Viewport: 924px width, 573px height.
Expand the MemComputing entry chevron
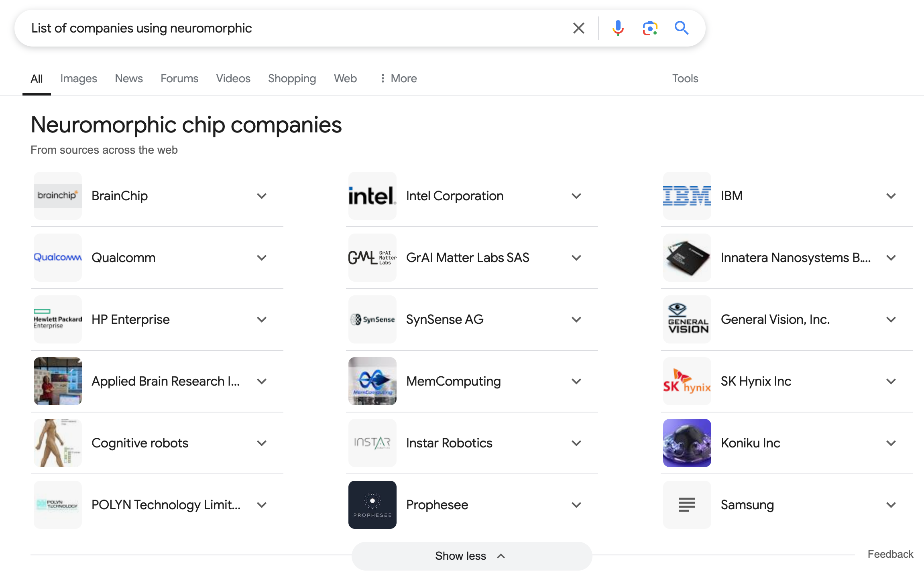click(576, 381)
